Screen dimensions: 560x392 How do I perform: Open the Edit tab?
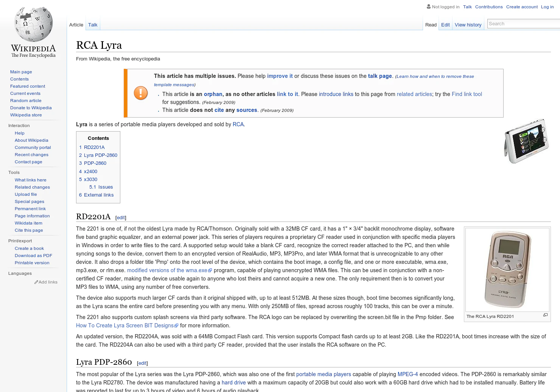click(445, 25)
